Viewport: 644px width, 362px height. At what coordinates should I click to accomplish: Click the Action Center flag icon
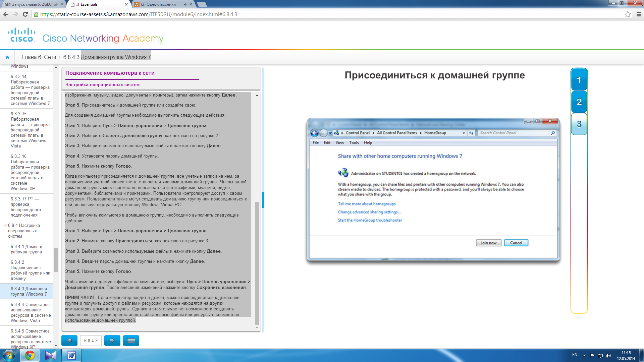point(592,356)
